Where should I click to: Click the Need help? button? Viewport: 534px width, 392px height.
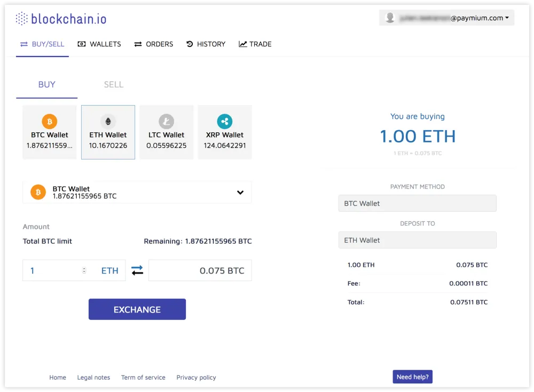[x=412, y=377]
